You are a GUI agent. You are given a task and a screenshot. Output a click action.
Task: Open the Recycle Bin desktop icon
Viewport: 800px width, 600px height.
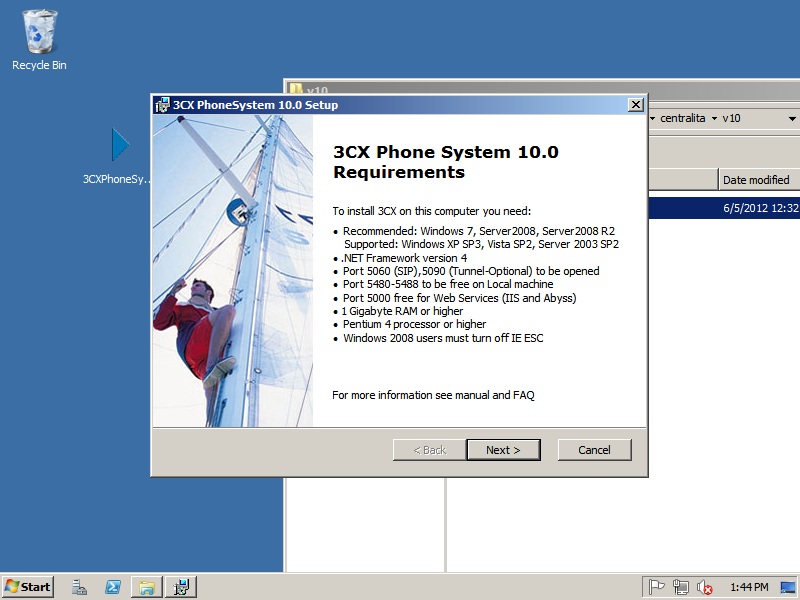click(39, 40)
